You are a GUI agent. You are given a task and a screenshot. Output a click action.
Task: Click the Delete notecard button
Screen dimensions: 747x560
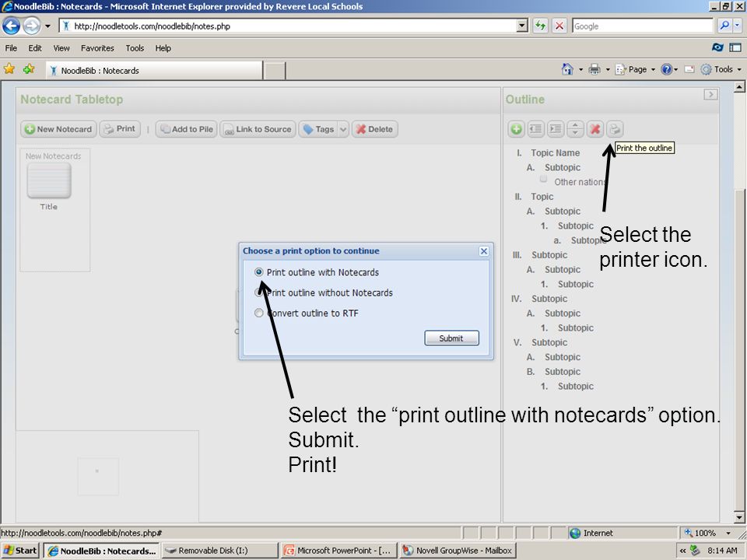(x=375, y=129)
